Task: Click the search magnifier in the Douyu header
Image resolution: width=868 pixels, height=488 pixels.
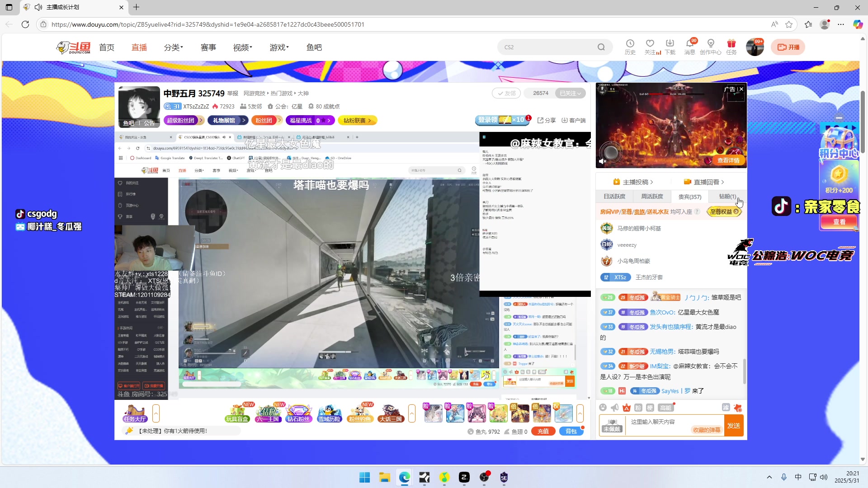Action: click(601, 47)
